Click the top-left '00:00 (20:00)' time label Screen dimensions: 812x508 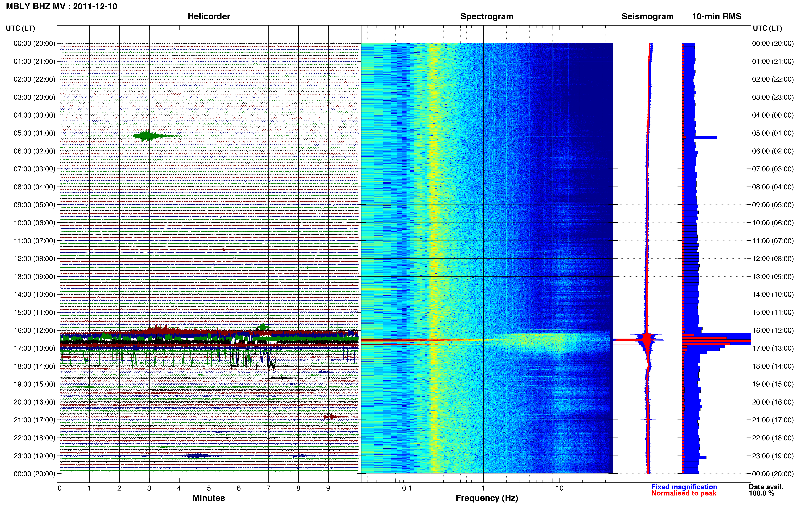[x=34, y=43]
